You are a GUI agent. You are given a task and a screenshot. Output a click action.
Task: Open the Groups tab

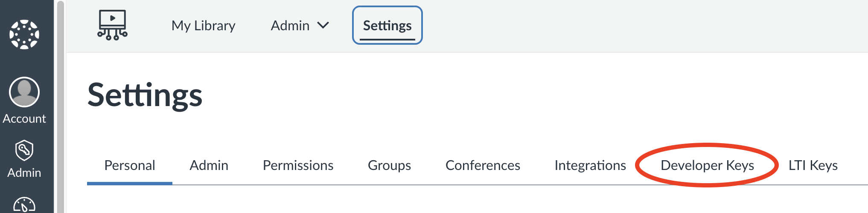(390, 165)
